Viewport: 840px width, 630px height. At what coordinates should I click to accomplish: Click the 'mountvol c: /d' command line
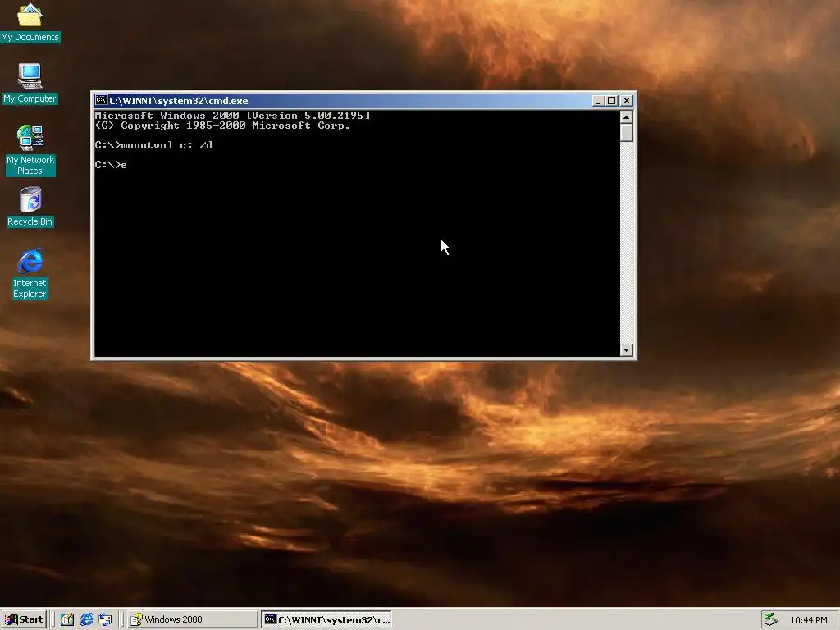[153, 145]
